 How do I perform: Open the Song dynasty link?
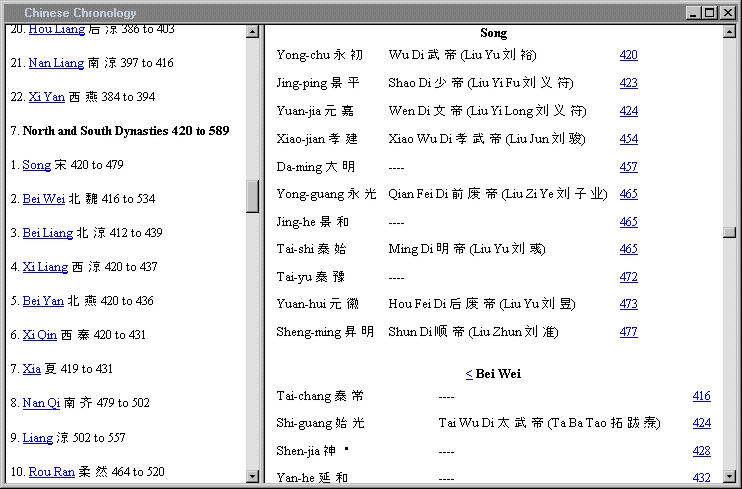[36, 165]
